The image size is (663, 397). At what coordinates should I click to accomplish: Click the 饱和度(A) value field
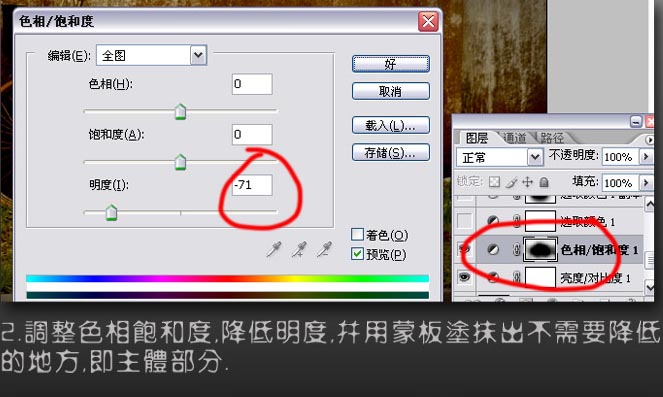tap(252, 135)
